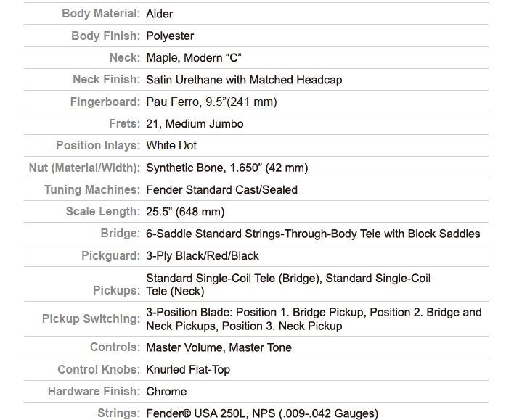
Task: Click the 3-Ply Black/Red/Black pickguard value
Action: (203, 255)
